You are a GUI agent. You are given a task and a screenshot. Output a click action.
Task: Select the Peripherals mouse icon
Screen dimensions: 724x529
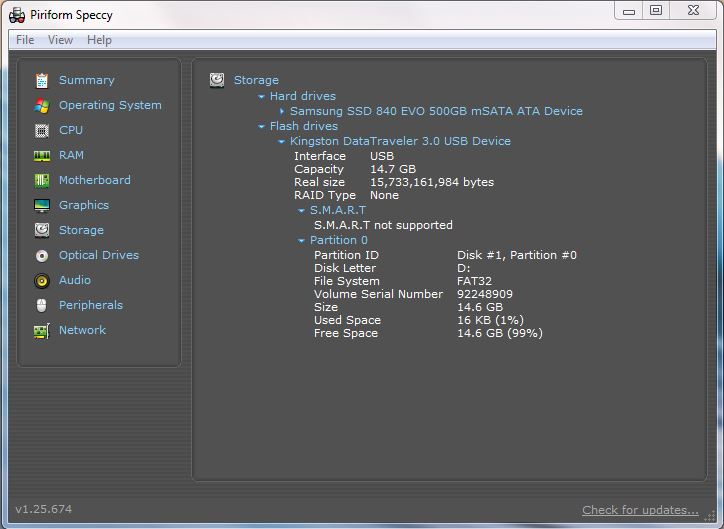42,305
